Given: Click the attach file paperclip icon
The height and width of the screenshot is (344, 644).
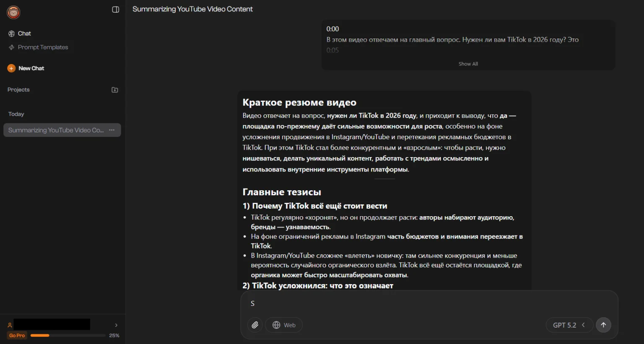Looking at the screenshot, I should tap(255, 325).
